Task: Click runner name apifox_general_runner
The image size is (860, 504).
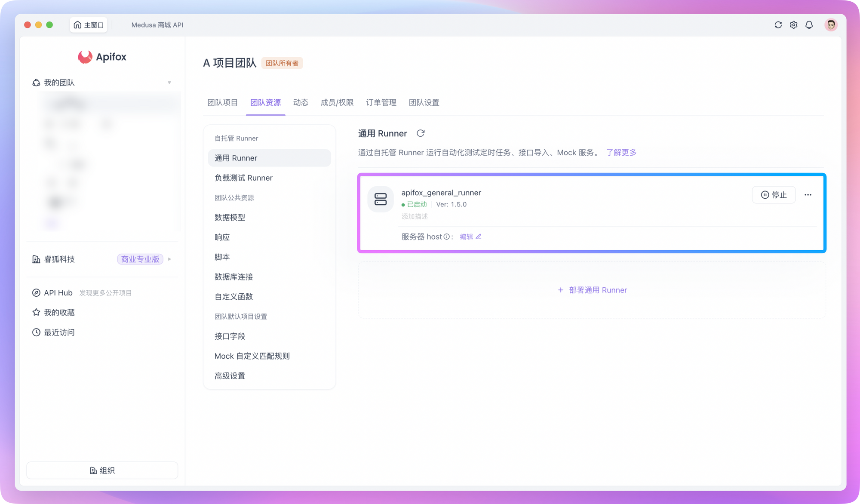Action: point(441,193)
